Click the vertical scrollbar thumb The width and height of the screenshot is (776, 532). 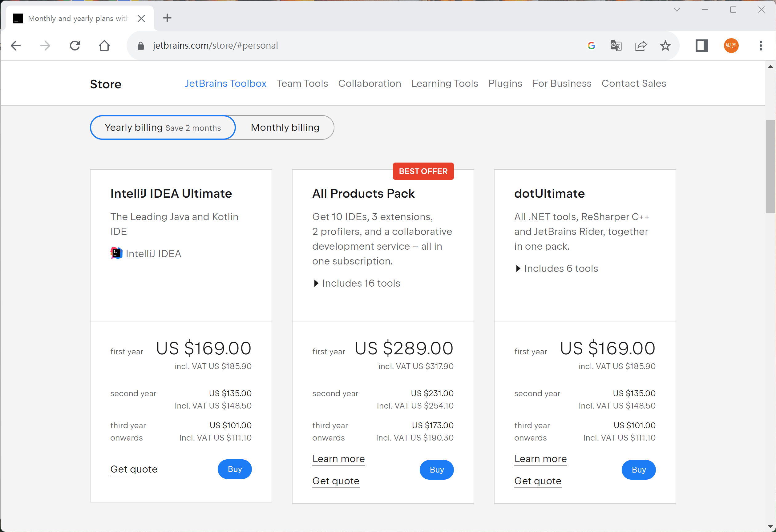(x=770, y=167)
